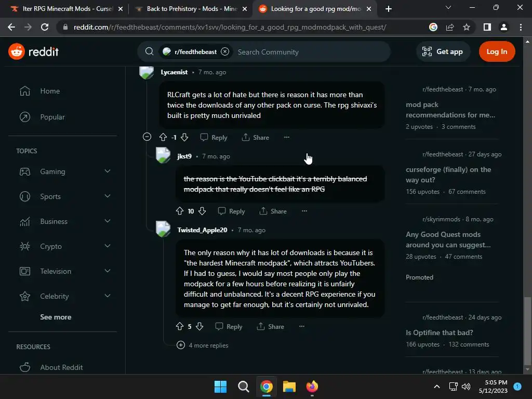Viewport: 532px width, 399px height.
Task: Open Windows Start menu
Action: pos(220,387)
